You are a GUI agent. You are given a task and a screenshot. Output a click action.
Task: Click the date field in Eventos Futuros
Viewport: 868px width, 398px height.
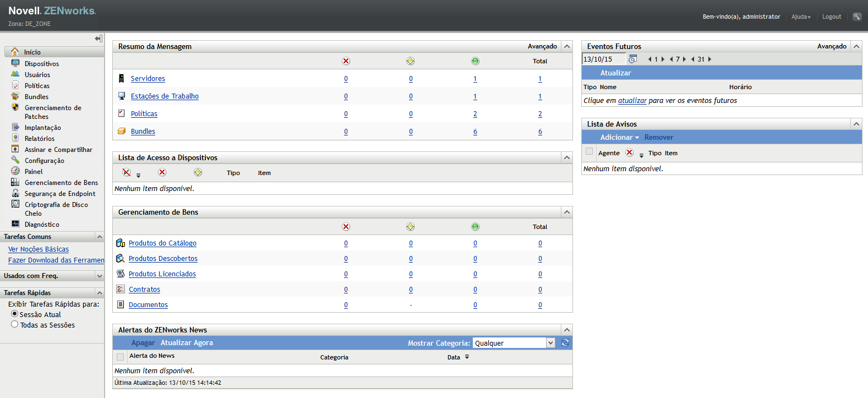pyautogui.click(x=604, y=59)
